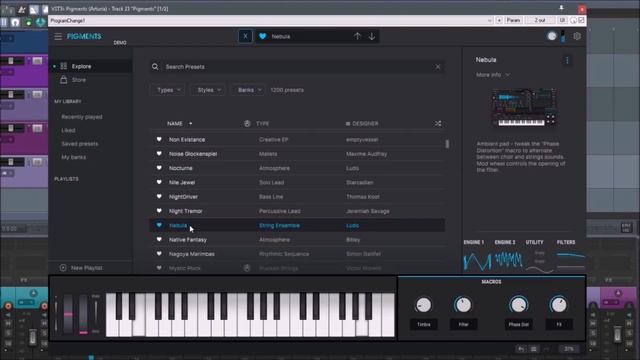This screenshot has width=640, height=360.
Task: Adjust the FX macro knob
Action: (x=558, y=304)
